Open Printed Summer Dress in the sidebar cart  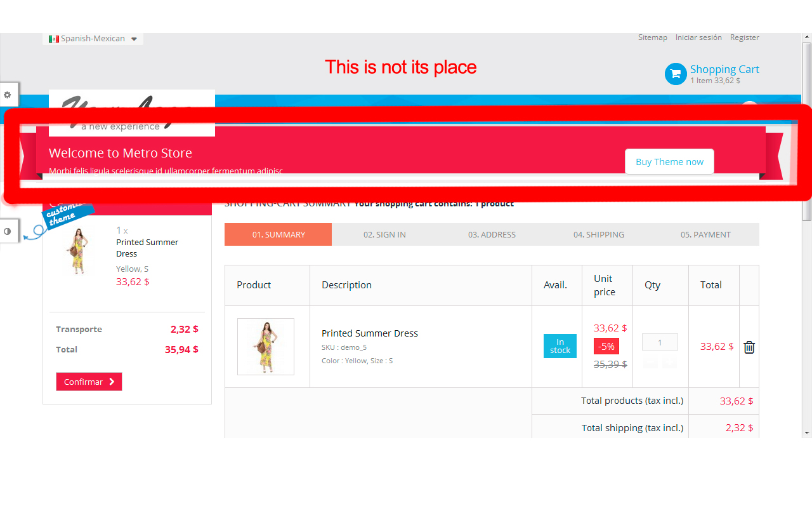147,248
